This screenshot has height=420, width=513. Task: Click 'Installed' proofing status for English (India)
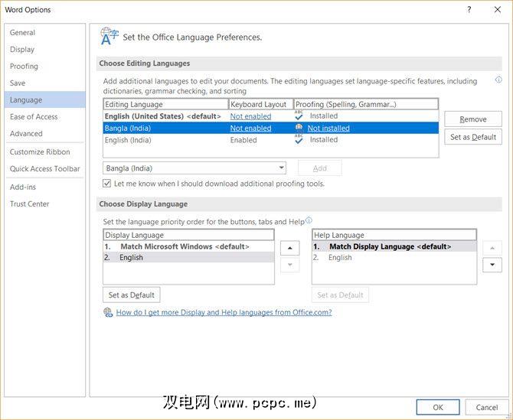(x=324, y=139)
